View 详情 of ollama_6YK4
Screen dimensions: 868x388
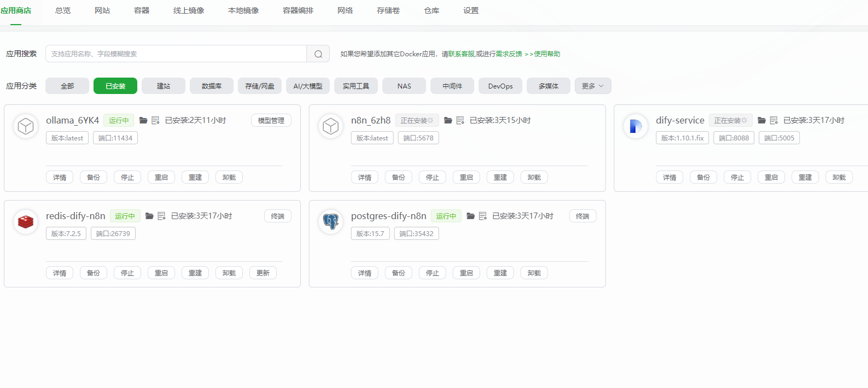point(60,177)
